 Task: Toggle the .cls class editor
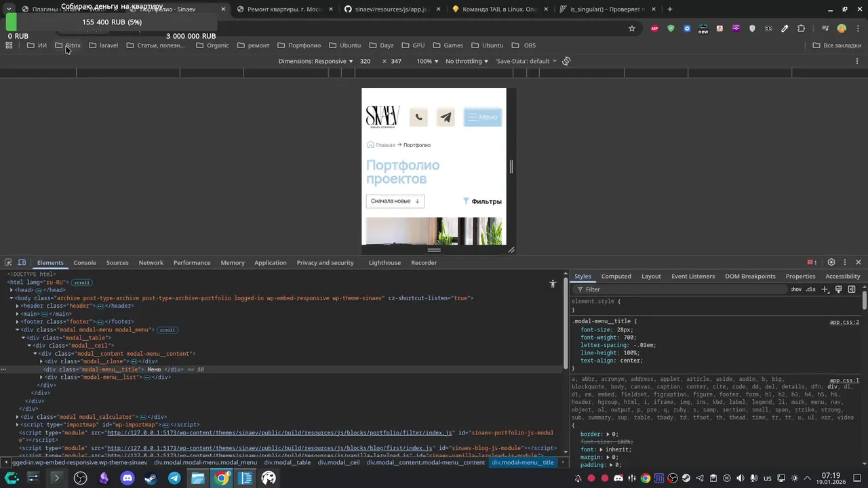click(x=810, y=289)
